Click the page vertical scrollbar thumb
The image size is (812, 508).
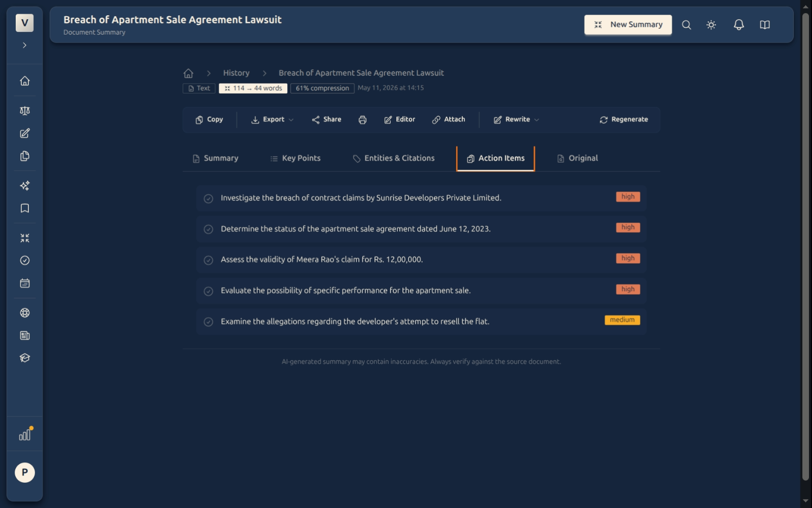[x=805, y=246]
